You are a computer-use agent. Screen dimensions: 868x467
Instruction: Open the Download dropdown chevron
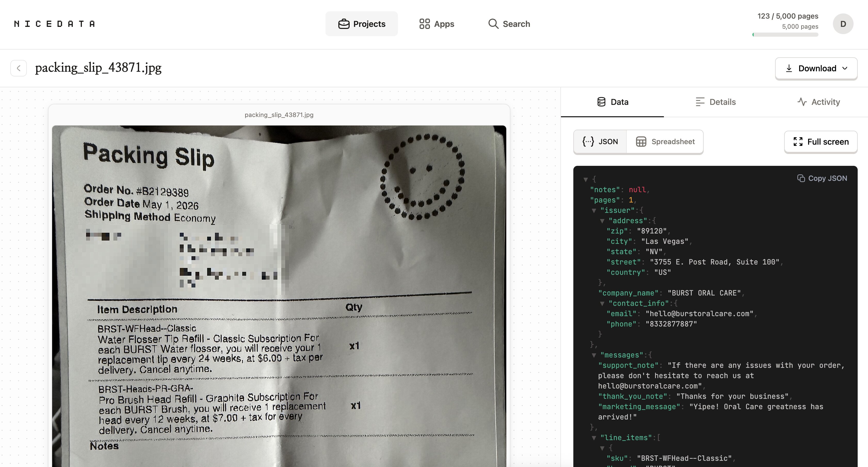845,68
